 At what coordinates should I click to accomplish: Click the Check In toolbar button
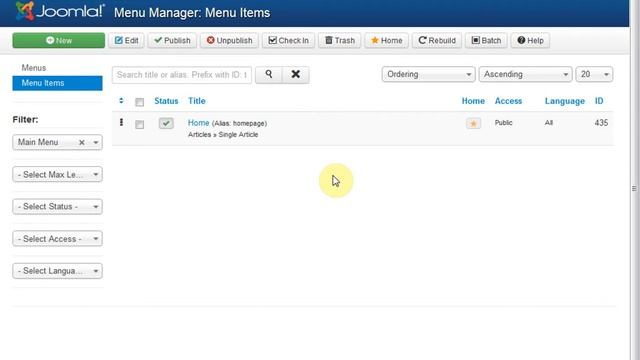[x=288, y=40]
